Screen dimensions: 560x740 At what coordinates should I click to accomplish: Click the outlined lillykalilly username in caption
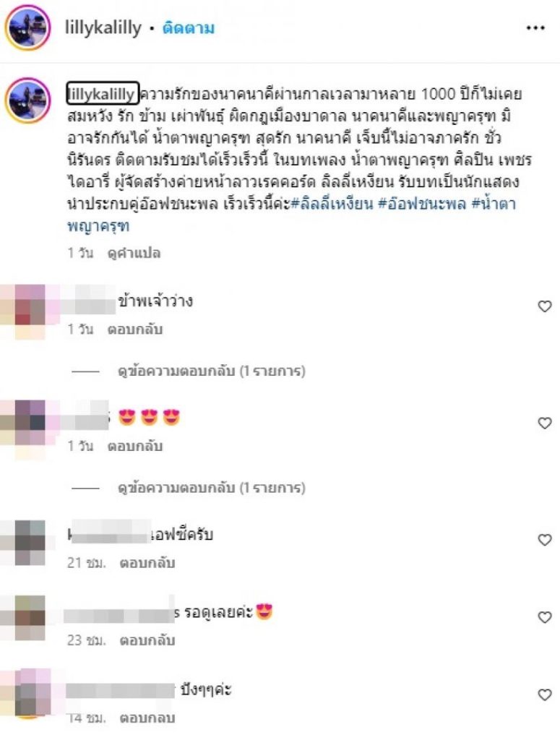coord(103,93)
